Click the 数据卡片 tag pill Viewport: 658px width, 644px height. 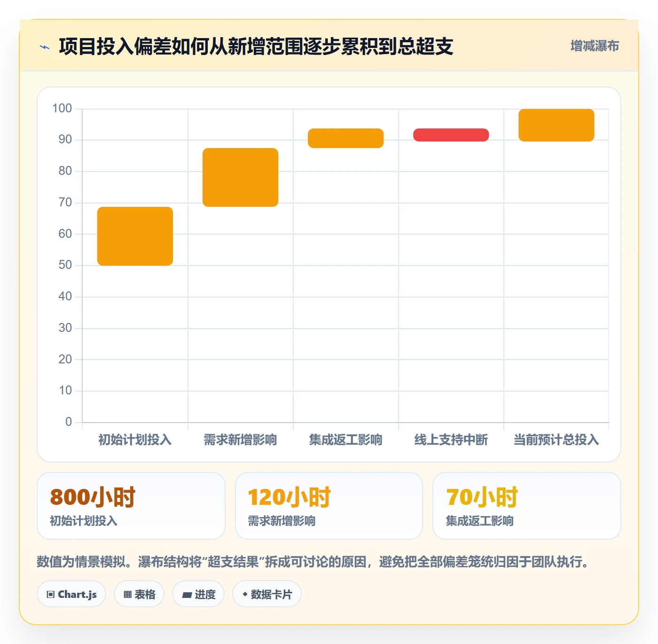pyautogui.click(x=267, y=594)
